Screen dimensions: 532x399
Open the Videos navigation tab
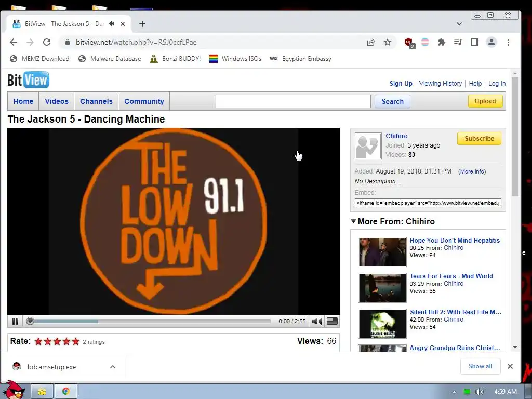click(x=57, y=101)
